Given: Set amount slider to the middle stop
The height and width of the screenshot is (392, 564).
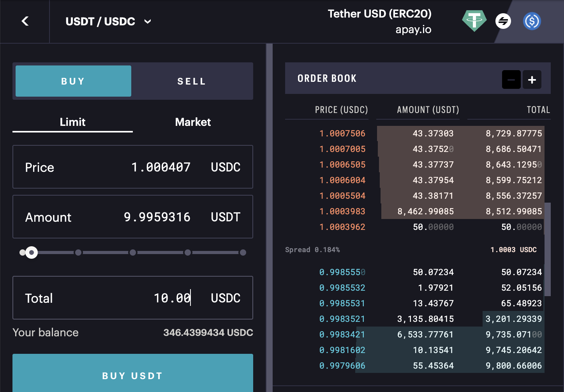Looking at the screenshot, I should tap(133, 253).
